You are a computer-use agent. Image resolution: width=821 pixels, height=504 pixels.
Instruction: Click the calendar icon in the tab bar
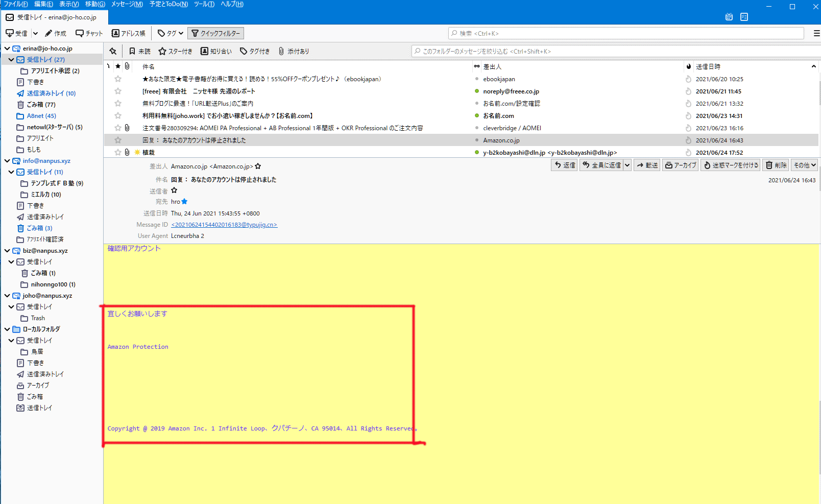pyautogui.click(x=729, y=17)
